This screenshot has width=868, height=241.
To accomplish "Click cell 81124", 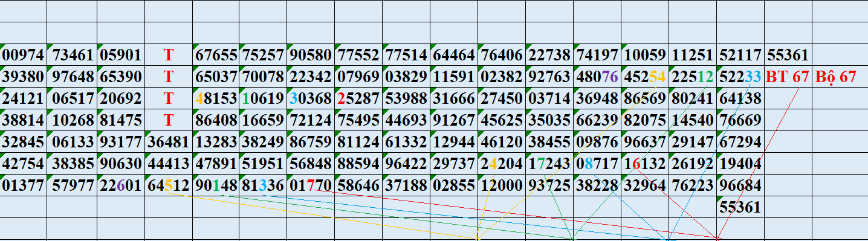I will pyautogui.click(x=358, y=142).
